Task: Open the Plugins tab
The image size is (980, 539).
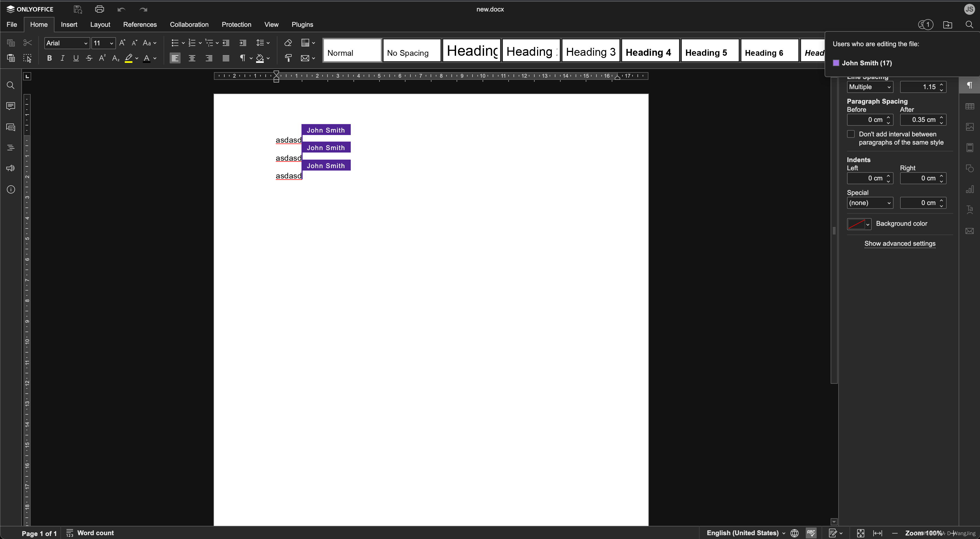Action: (302, 24)
